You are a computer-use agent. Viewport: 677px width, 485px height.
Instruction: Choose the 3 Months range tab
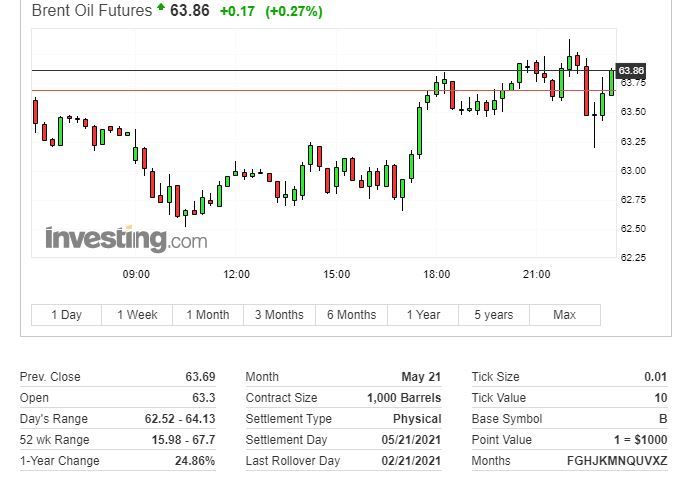click(x=279, y=314)
